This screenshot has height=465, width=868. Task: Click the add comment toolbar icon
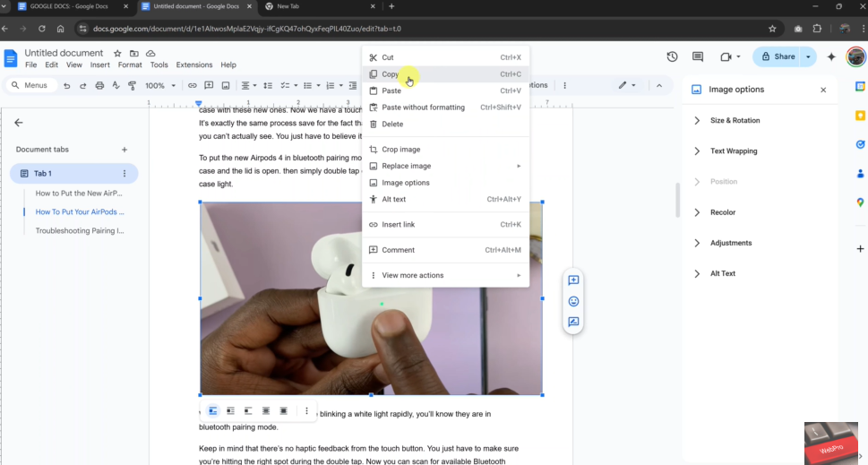point(209,86)
